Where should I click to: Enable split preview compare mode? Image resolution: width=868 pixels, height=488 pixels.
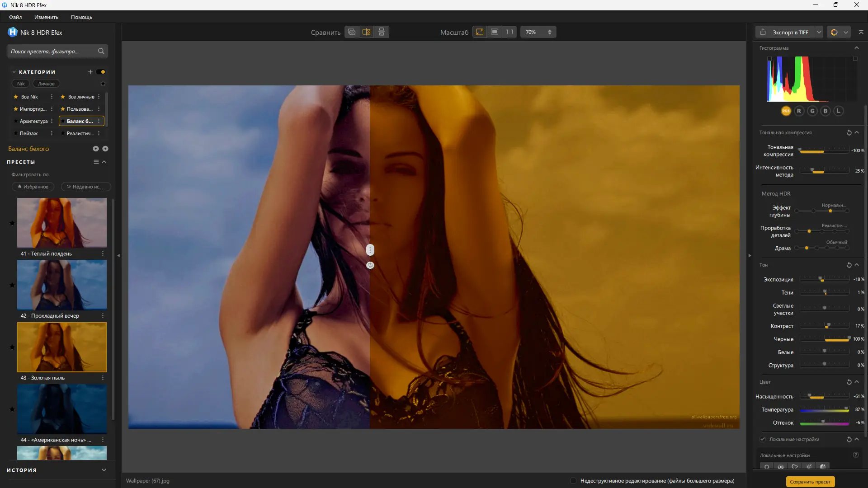point(367,32)
